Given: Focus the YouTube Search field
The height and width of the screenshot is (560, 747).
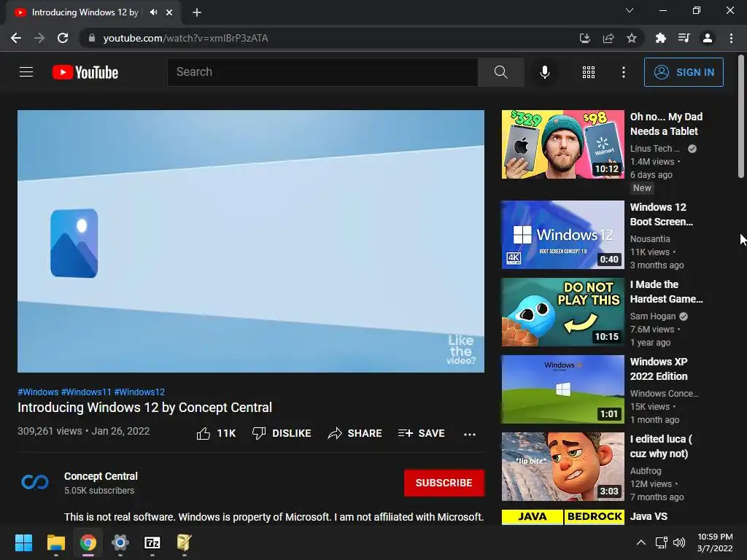Looking at the screenshot, I should [x=322, y=72].
